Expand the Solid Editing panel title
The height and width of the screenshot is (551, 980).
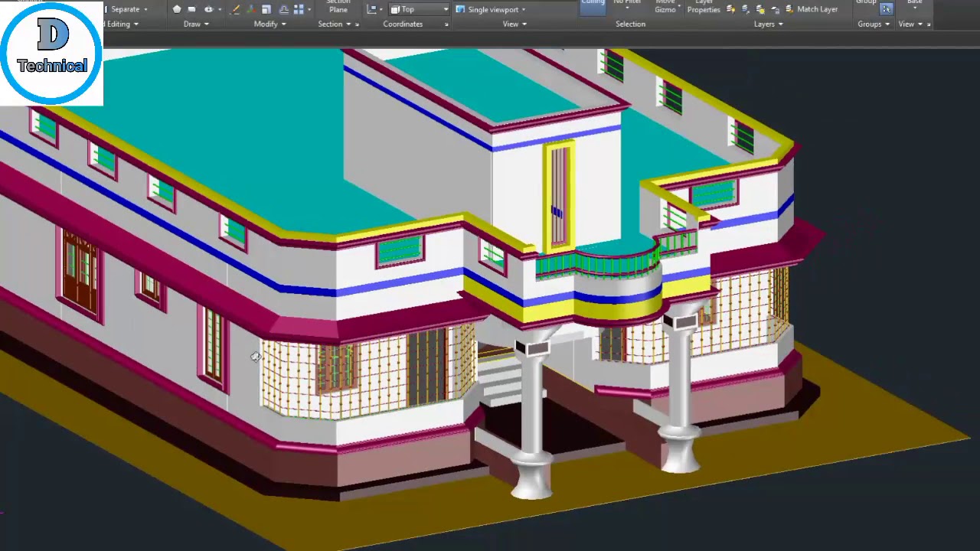pos(119,24)
